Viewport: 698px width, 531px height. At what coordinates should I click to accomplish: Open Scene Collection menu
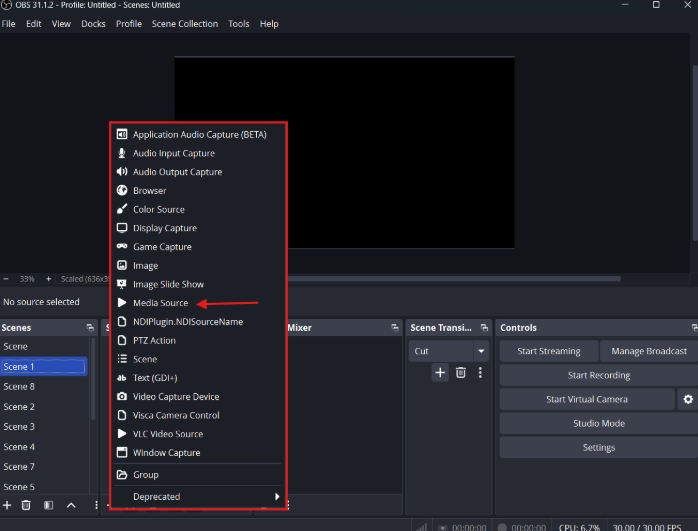point(184,24)
